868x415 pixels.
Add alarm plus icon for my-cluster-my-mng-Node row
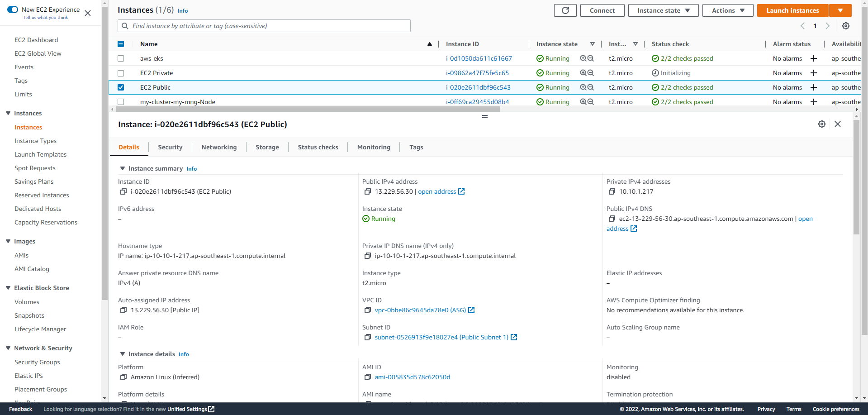tap(813, 102)
